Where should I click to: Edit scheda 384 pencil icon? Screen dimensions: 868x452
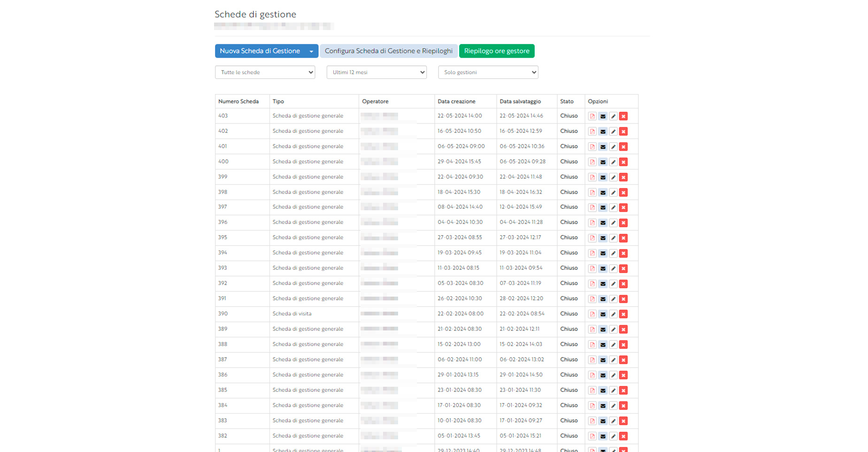613,406
